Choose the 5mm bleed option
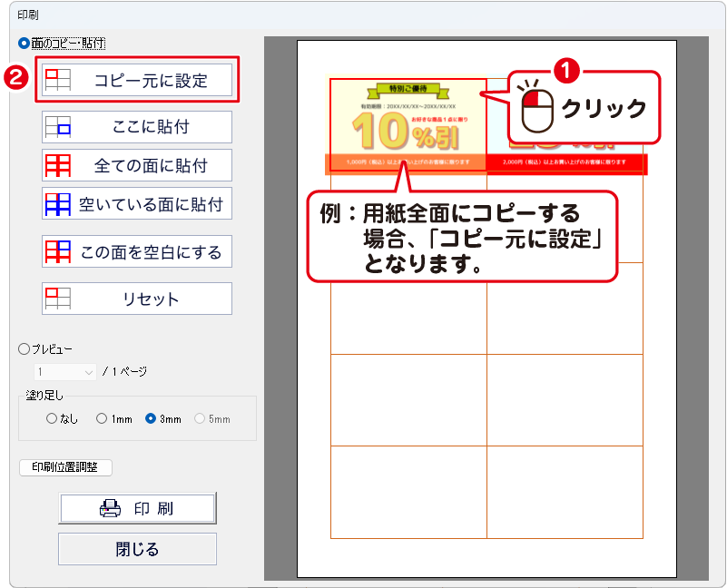Image resolution: width=727 pixels, height=588 pixels. [x=200, y=419]
